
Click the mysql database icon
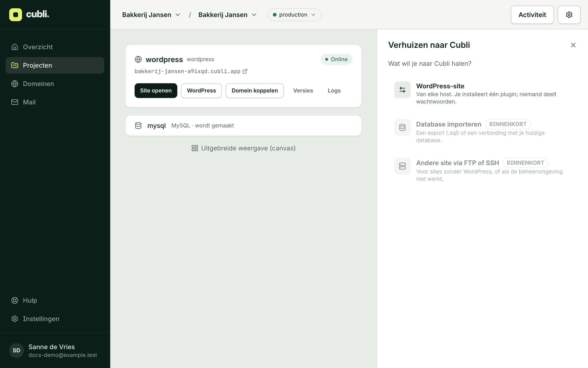[138, 126]
